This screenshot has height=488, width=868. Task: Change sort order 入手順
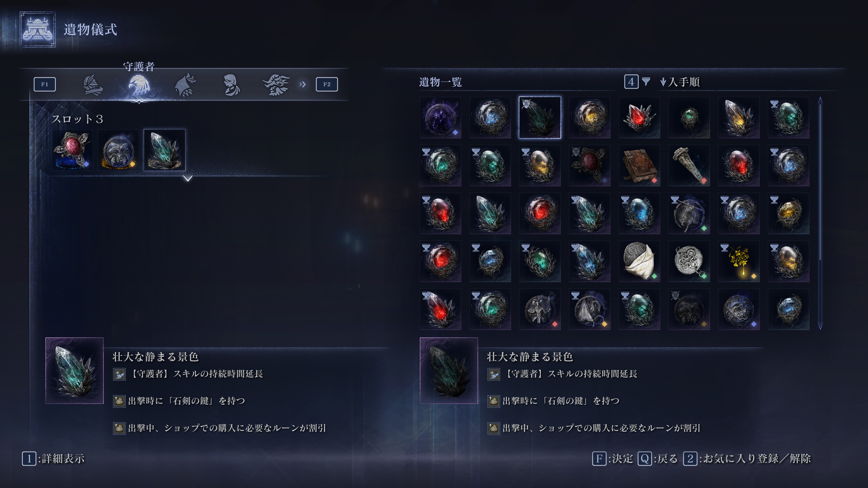pyautogui.click(x=680, y=82)
